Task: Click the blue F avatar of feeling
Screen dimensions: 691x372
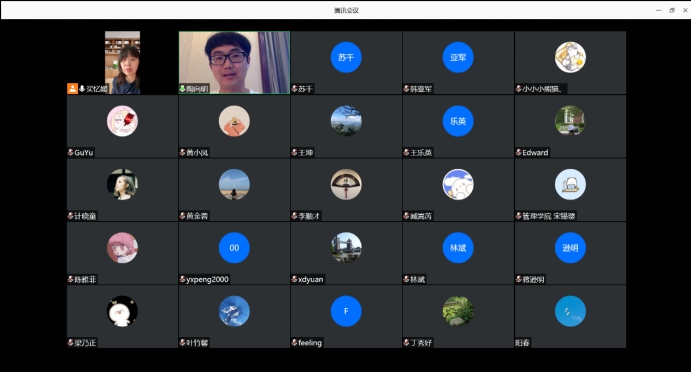Action: tap(346, 311)
